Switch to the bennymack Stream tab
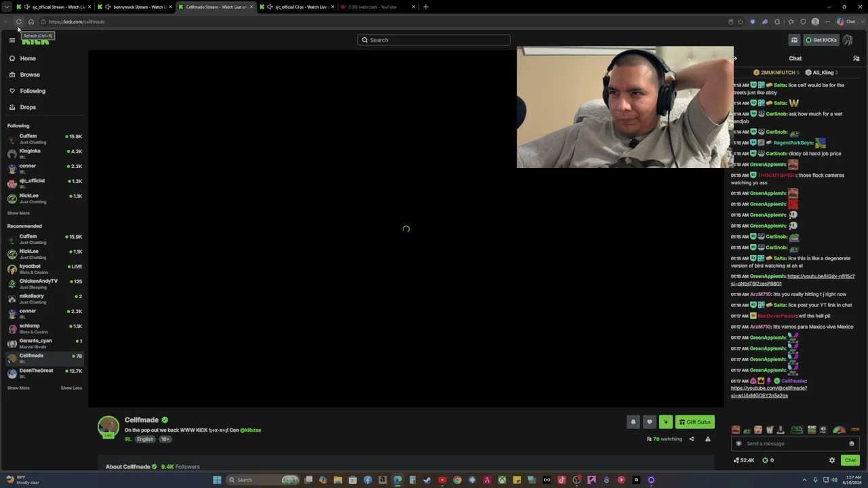 (134, 7)
